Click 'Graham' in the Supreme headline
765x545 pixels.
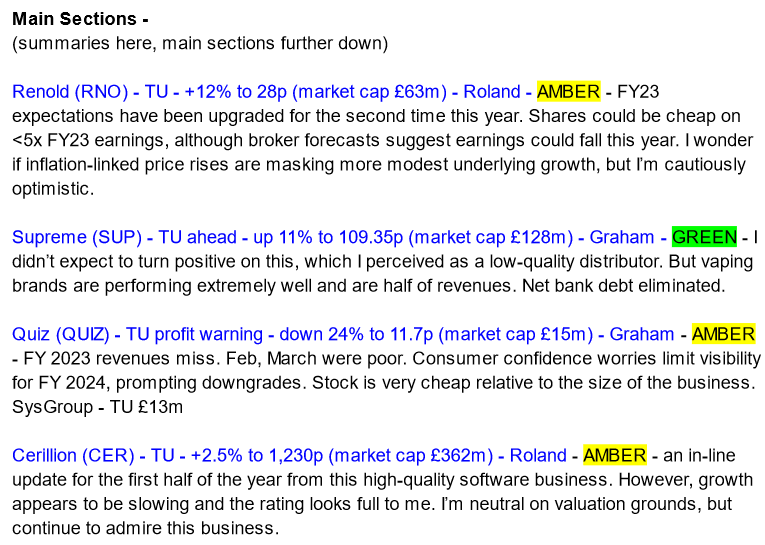(622, 237)
